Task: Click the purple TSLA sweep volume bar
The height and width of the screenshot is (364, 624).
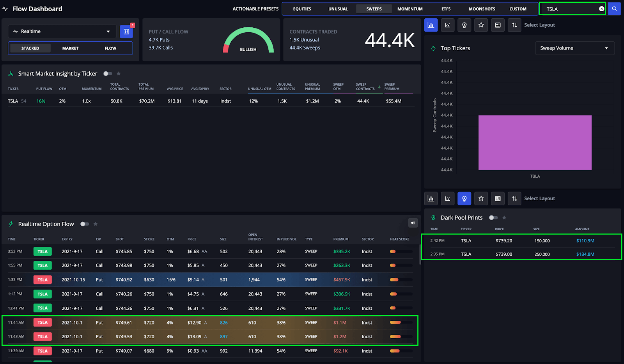Action: coord(535,143)
